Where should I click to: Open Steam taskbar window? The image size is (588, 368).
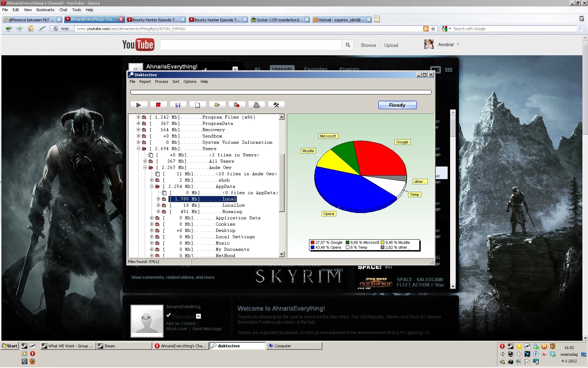pos(124,346)
